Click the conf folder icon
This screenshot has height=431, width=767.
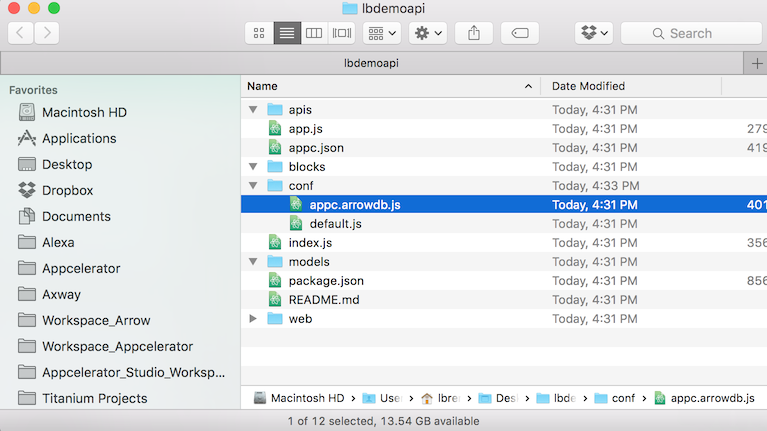[x=275, y=186]
